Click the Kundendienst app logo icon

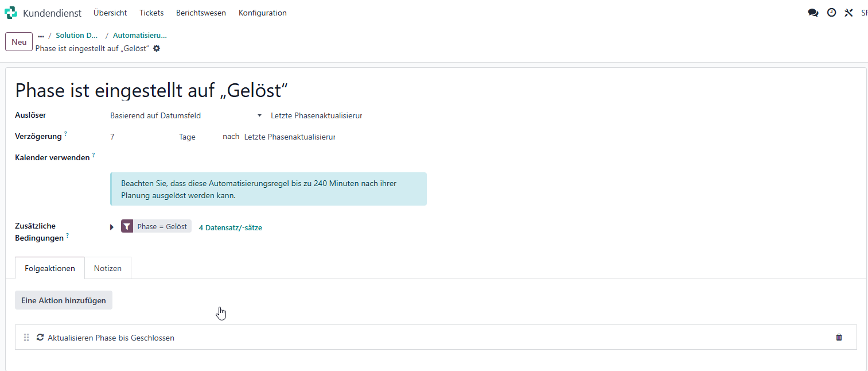[x=11, y=13]
